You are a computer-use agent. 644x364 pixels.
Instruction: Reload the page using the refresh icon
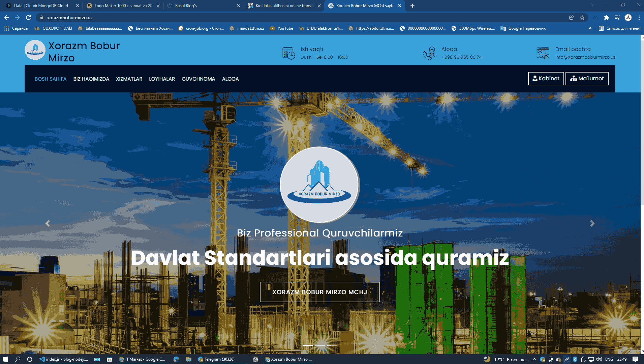pos(28,18)
